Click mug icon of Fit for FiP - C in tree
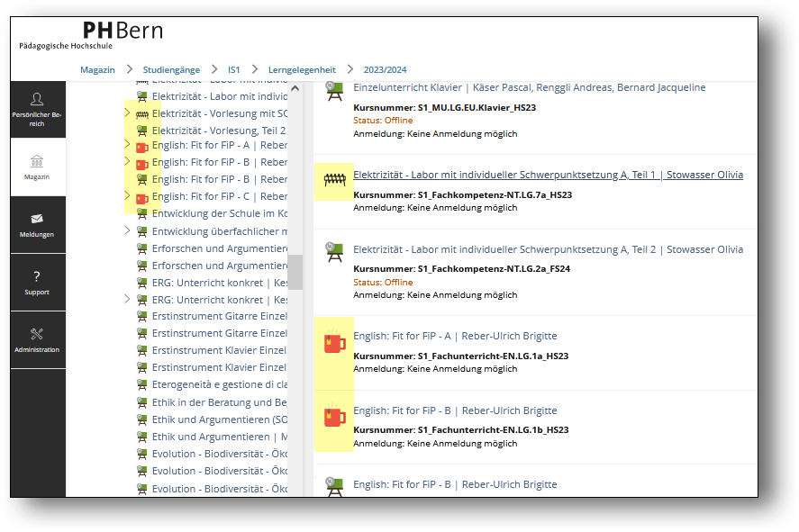Viewport: 799px width, 532px height. (x=141, y=197)
